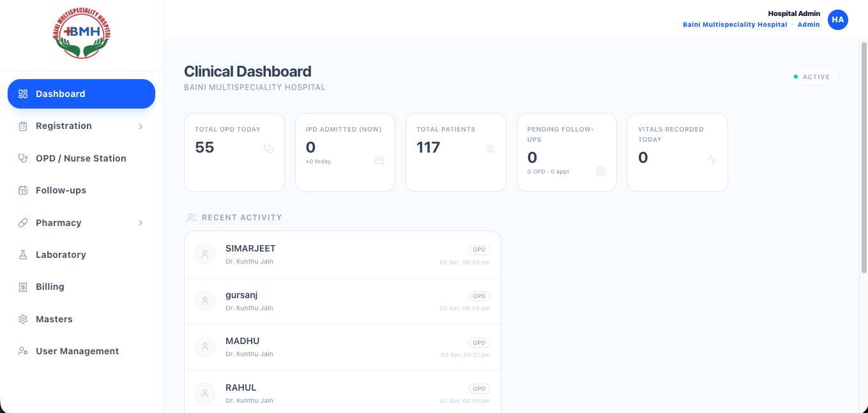Select the Dashboard grid icon in sidebar
868x413 pixels.
point(23,94)
